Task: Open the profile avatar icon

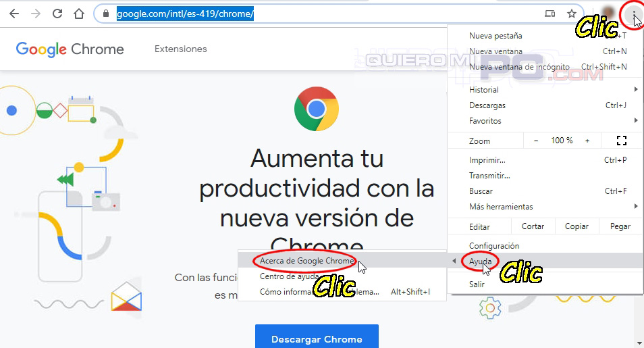Action: 608,13
